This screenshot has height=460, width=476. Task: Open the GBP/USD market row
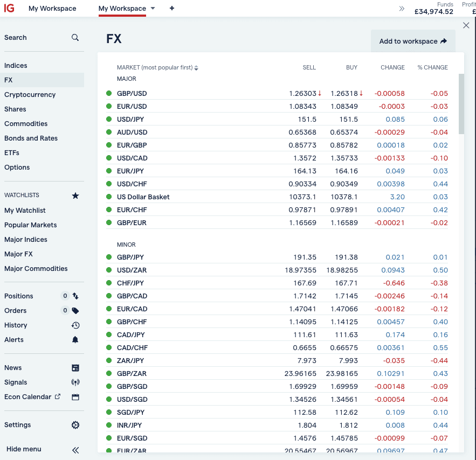pos(132,94)
